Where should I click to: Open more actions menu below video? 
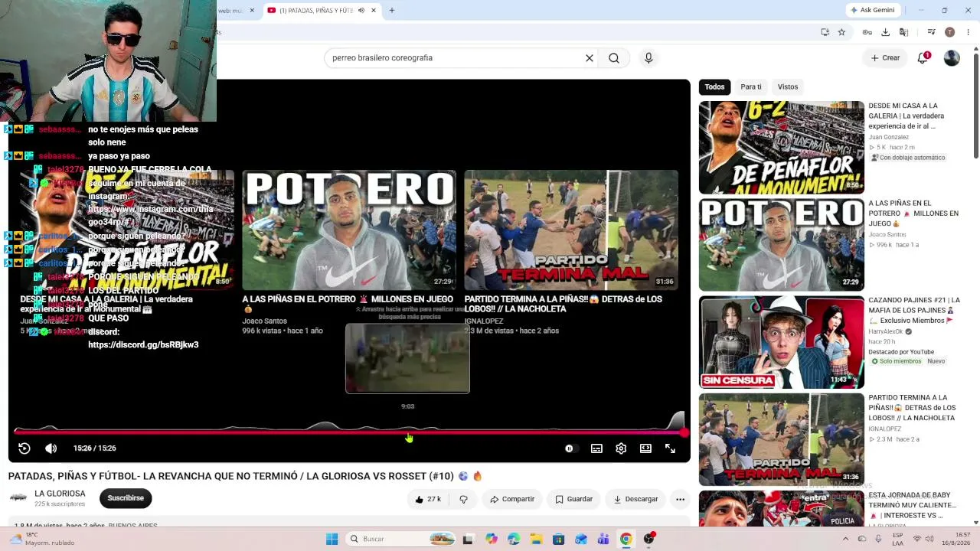click(x=680, y=499)
